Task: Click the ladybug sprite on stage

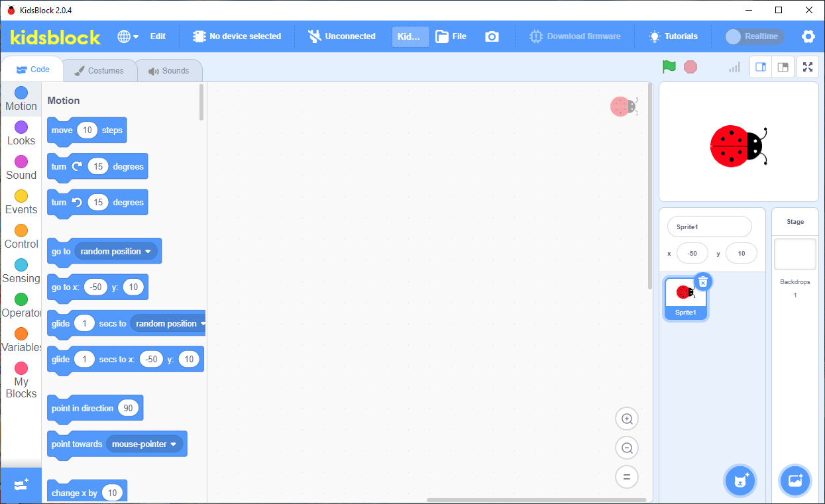Action: point(738,146)
